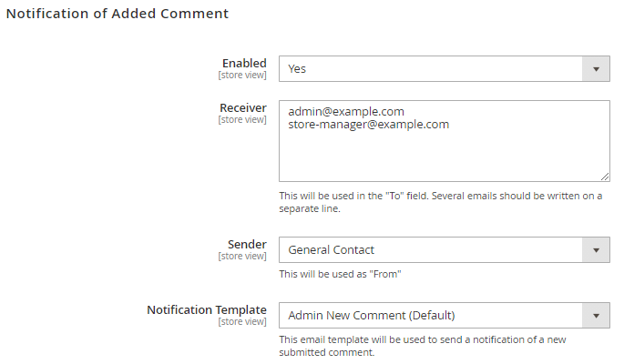This screenshot has height=364, width=624.
Task: Place cursor on store-manager@example.com line
Action: click(368, 125)
